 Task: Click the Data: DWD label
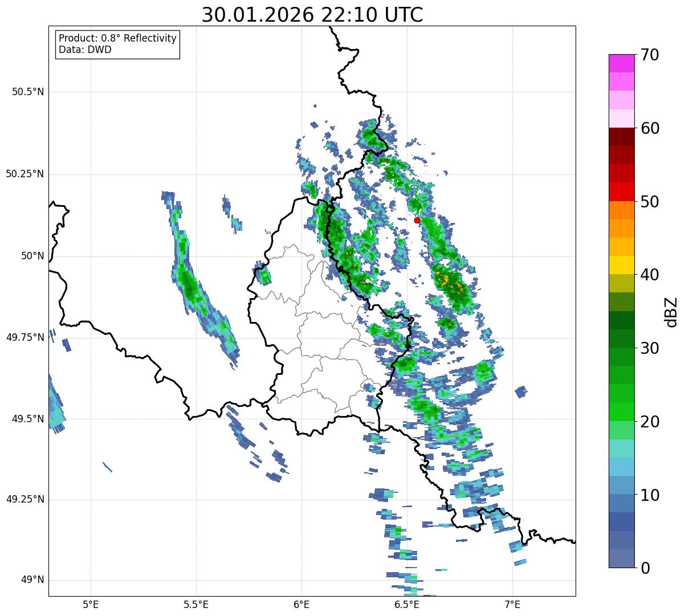coord(85,50)
